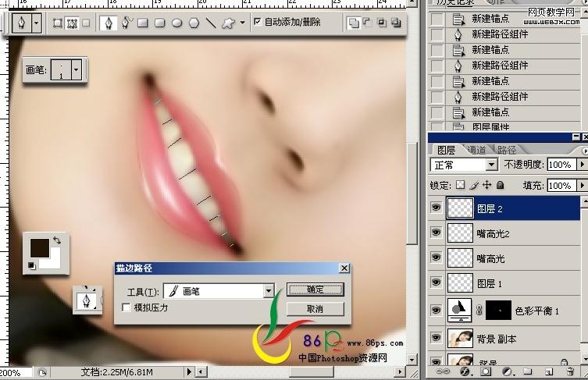Toggle lock transparent pixels icon

coord(460,185)
